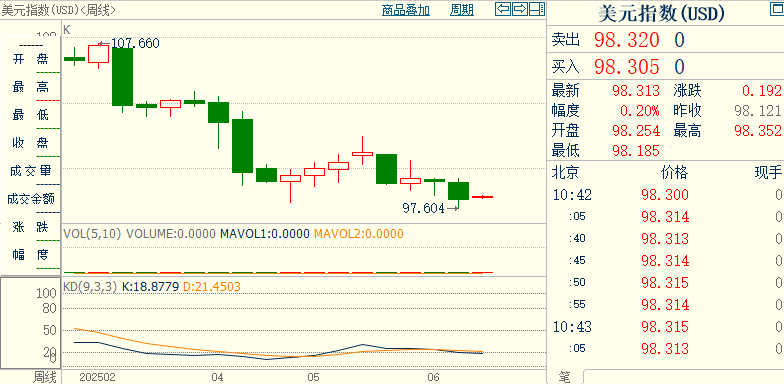The width and height of the screenshot is (784, 384).
Task: Click the D:21.4503 value
Action: tap(212, 287)
